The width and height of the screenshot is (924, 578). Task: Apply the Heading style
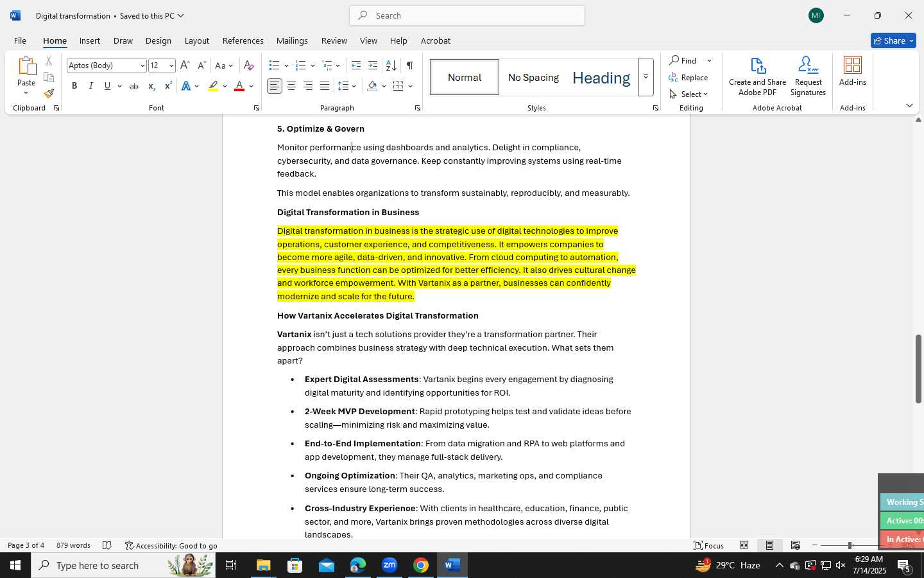click(x=601, y=78)
